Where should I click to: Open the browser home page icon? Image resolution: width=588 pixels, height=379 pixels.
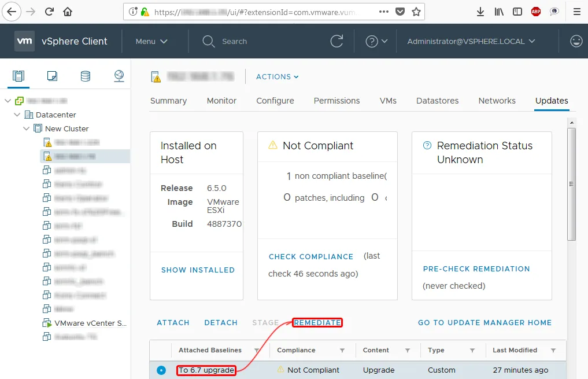(x=68, y=12)
